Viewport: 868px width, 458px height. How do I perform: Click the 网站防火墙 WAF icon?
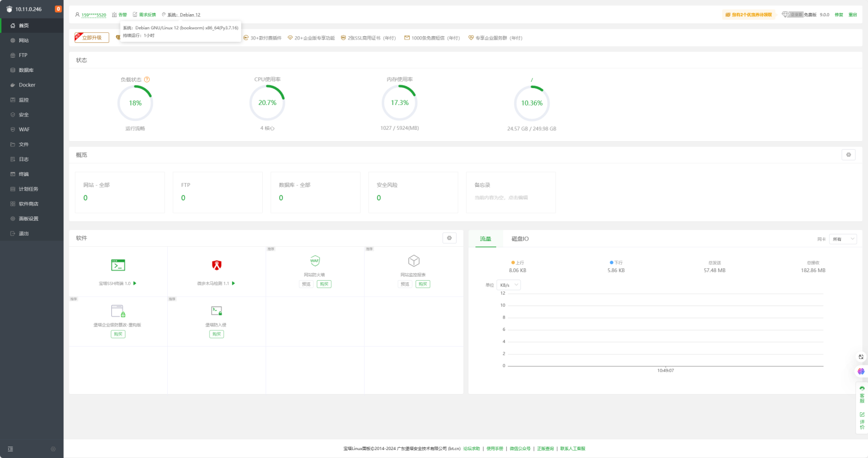point(315,260)
